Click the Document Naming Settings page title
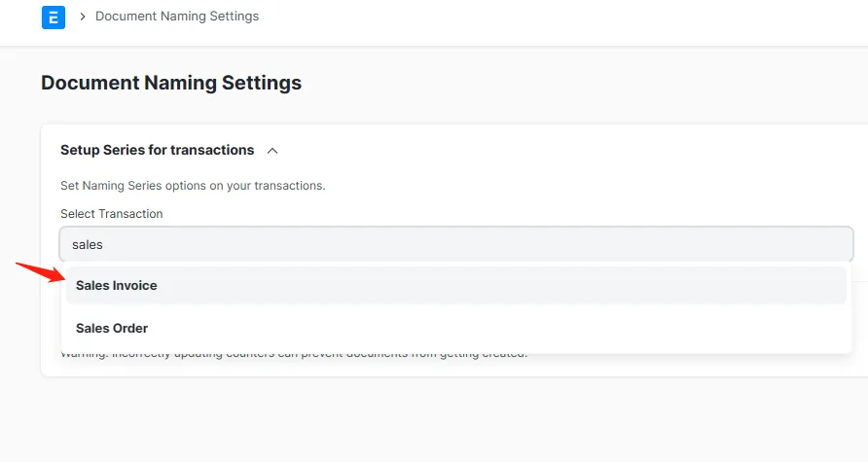The height and width of the screenshot is (462, 868). 171,83
